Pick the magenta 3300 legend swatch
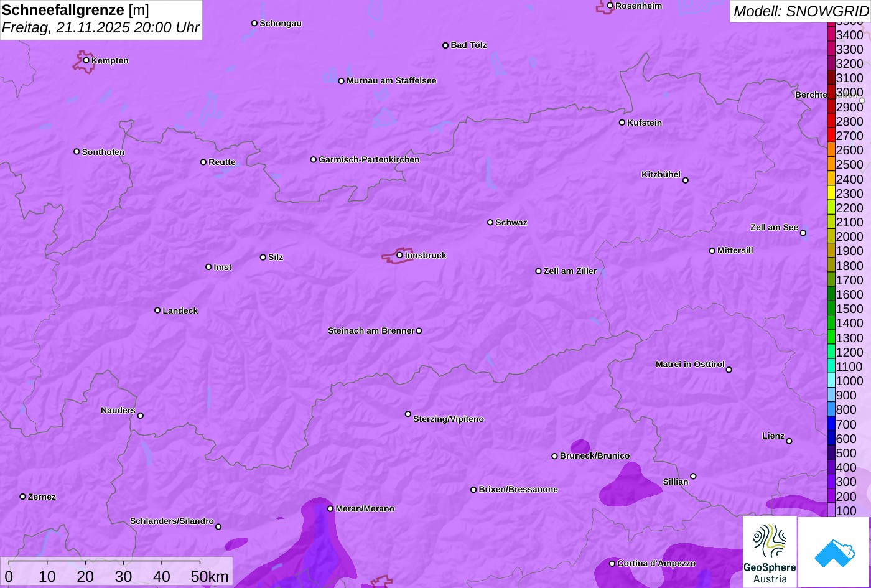 point(831,49)
